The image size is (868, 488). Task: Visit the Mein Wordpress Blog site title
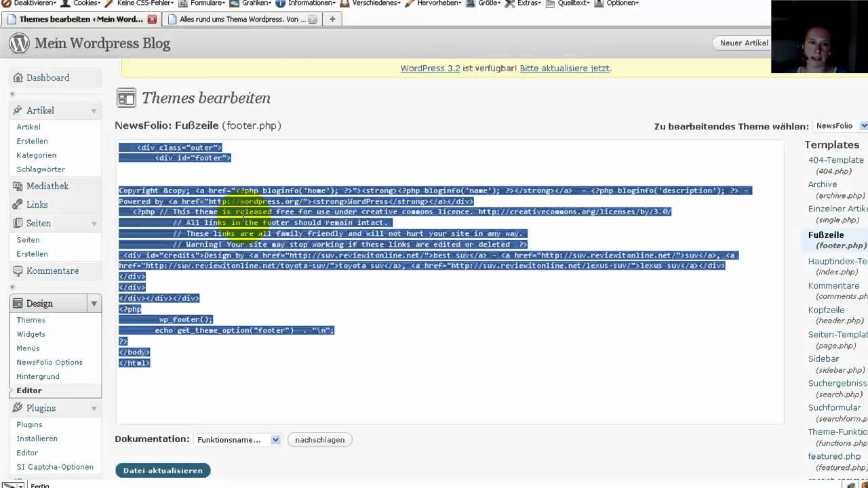pyautogui.click(x=102, y=43)
